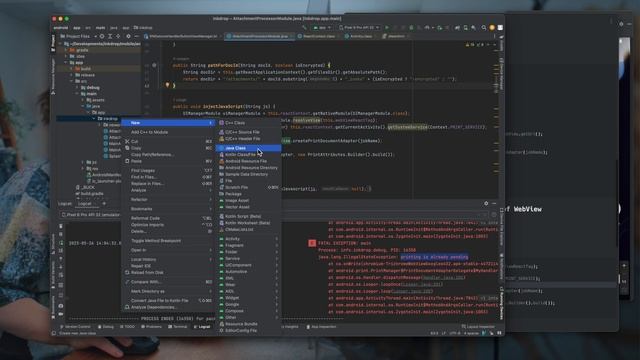Select Resource Bundle entry
The image size is (640, 360).
coord(248,324)
